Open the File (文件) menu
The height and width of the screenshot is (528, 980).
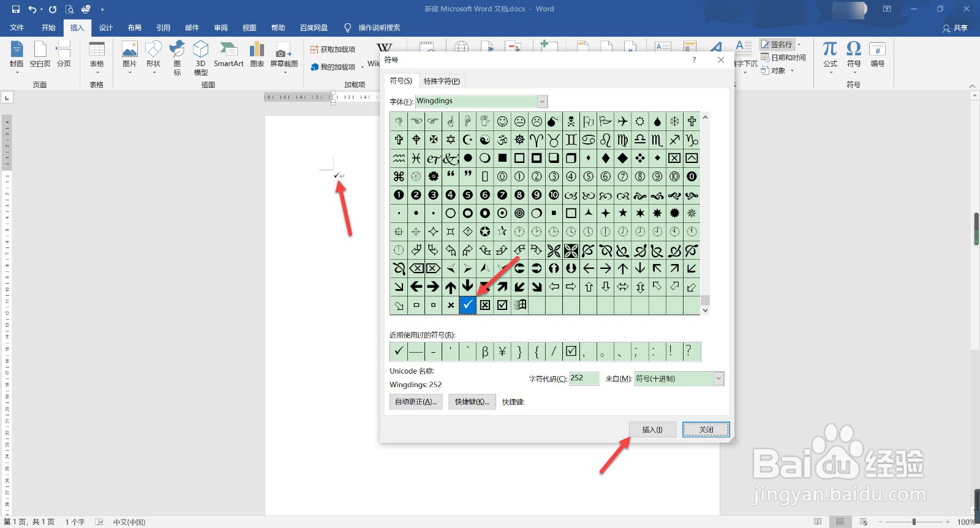pos(17,28)
